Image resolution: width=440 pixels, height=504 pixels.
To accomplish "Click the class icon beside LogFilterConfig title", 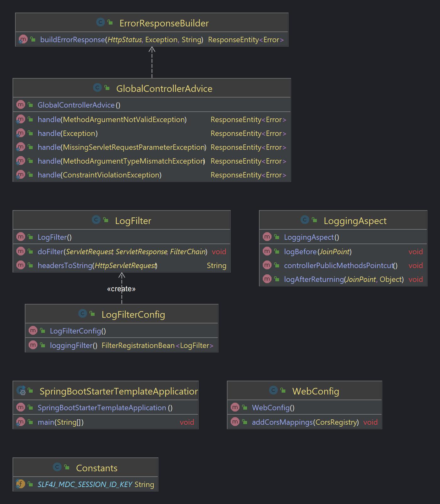I will pos(82,314).
